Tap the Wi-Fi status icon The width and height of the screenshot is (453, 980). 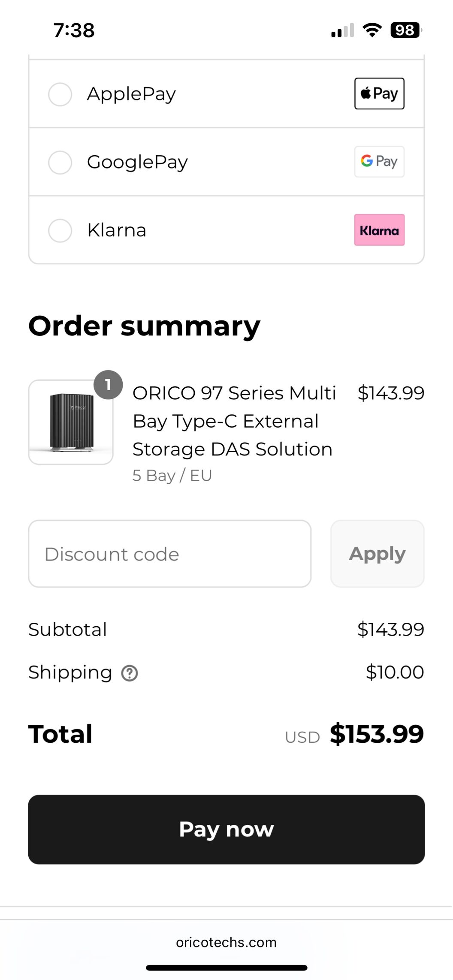[372, 30]
